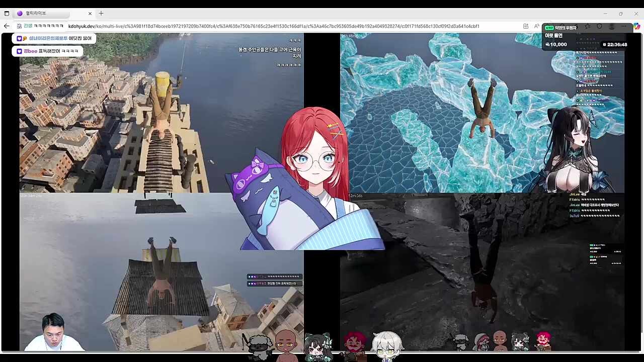The height and width of the screenshot is (362, 644).
Task: Select the bottom-right dark cave stream
Action: pyautogui.click(x=482, y=271)
